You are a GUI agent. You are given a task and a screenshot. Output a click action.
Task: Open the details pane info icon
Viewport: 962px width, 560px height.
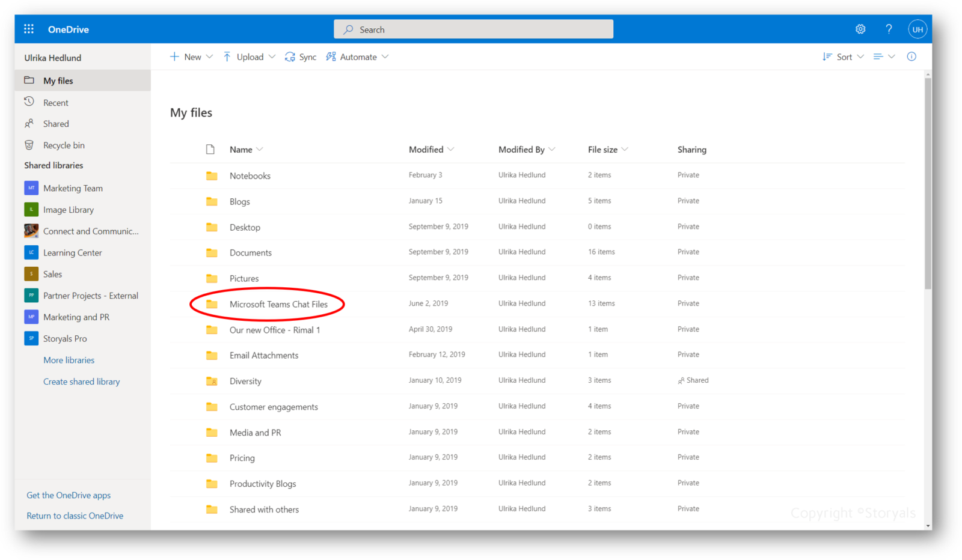click(x=911, y=56)
